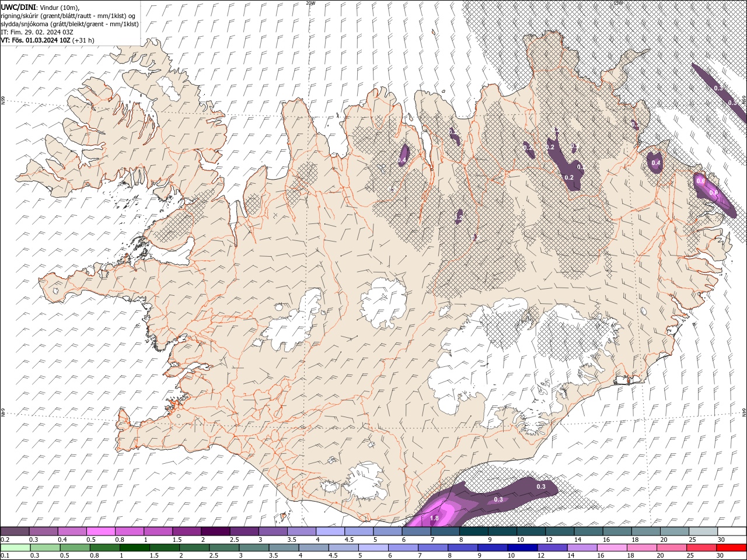Image resolution: width=747 pixels, height=560 pixels.
Task: Select the dark mauve 0.2 snow legend swatch
Action: click(15, 531)
